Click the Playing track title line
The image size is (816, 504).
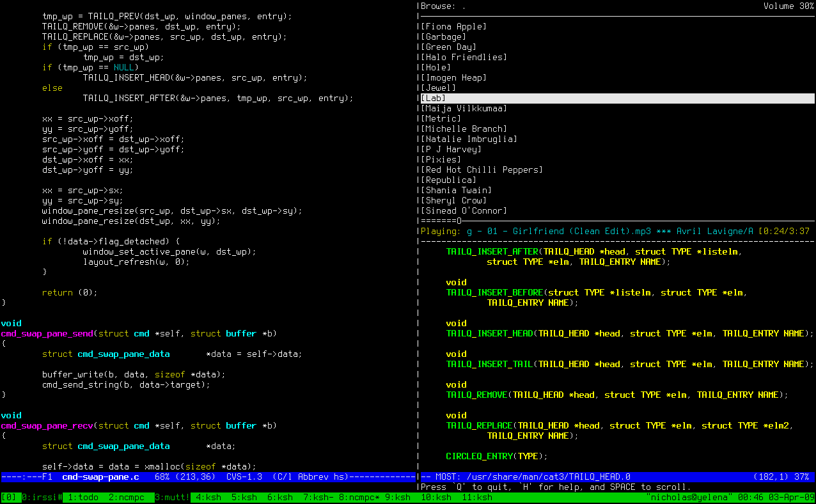click(x=576, y=231)
